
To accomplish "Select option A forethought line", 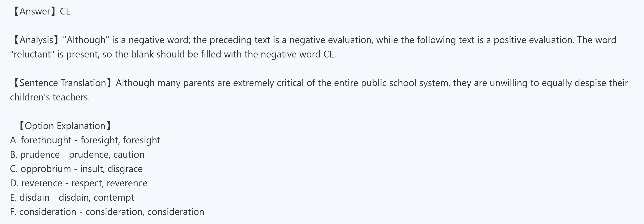I will pyautogui.click(x=85, y=140).
